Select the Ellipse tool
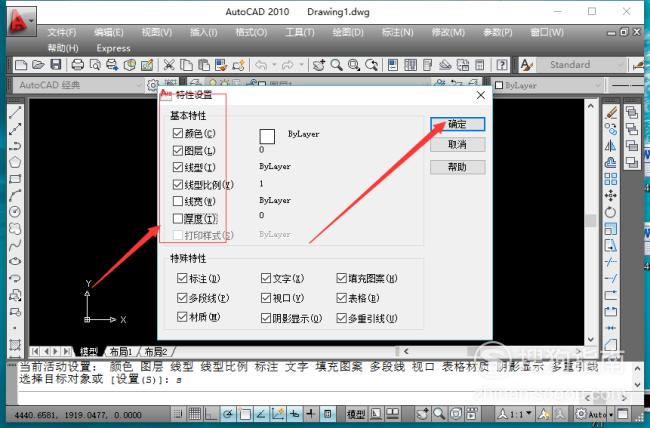The width and height of the screenshot is (650, 428). coord(15,261)
